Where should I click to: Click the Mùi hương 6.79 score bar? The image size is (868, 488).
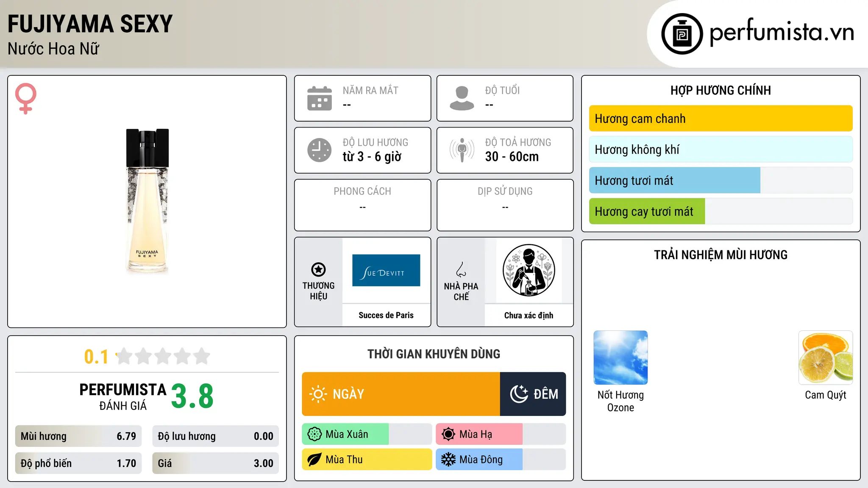(78, 436)
